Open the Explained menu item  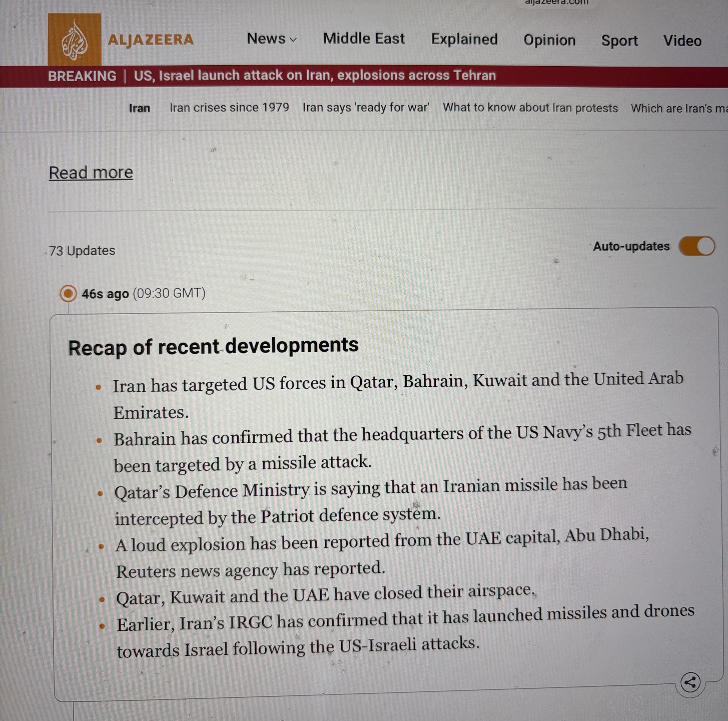464,39
